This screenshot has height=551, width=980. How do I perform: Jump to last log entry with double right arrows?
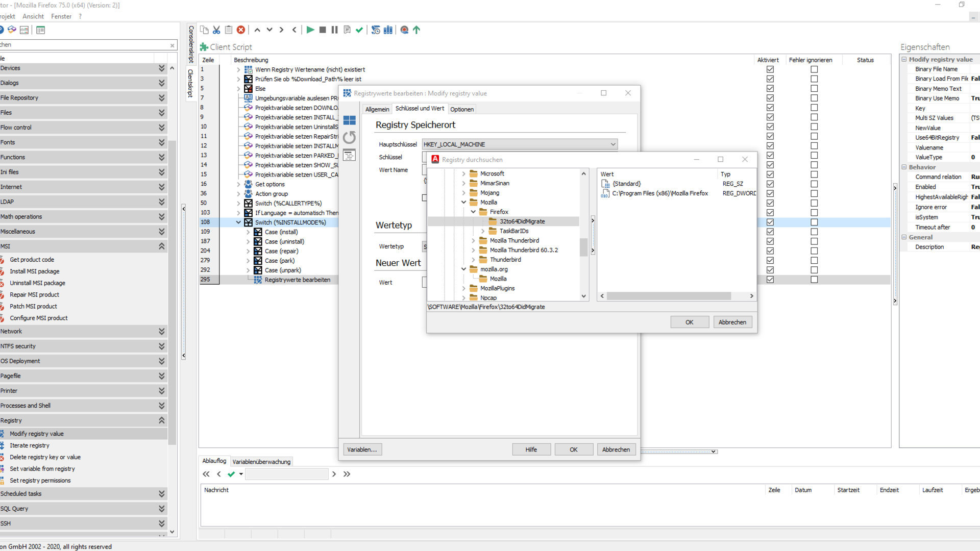(x=347, y=474)
